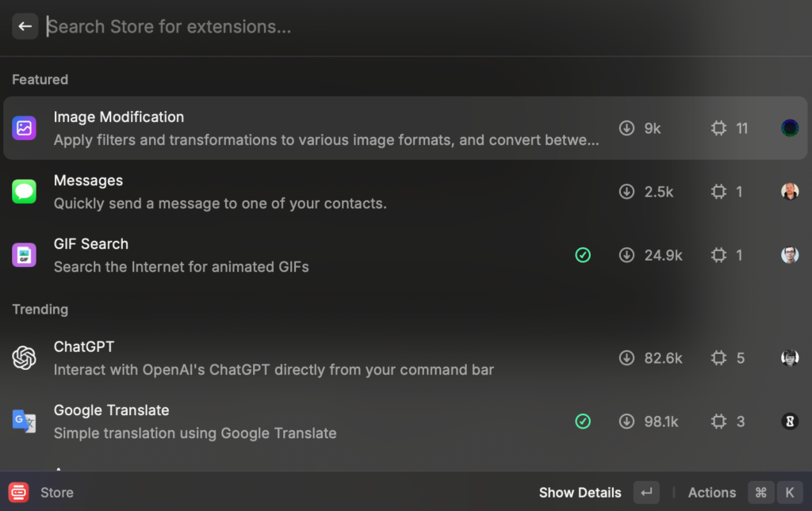
Task: Click the Featured section header
Action: 40,80
